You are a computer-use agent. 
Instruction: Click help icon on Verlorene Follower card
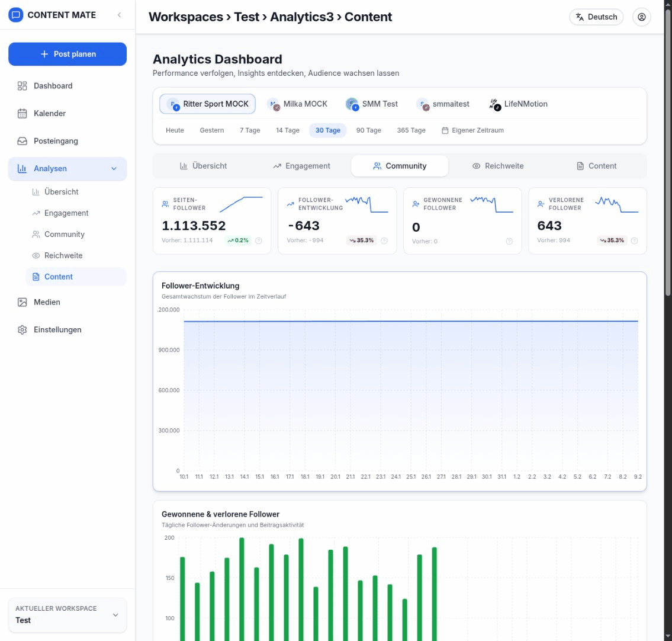tap(635, 241)
